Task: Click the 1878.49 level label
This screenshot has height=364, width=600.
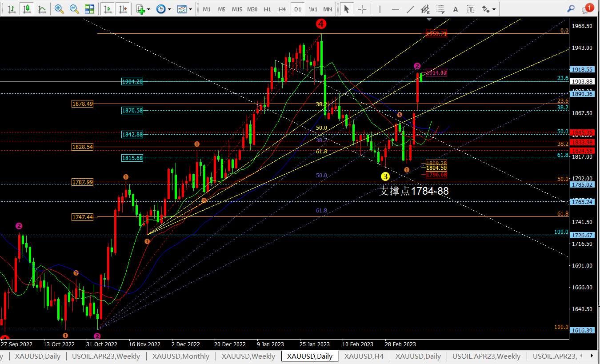Action: click(x=83, y=104)
